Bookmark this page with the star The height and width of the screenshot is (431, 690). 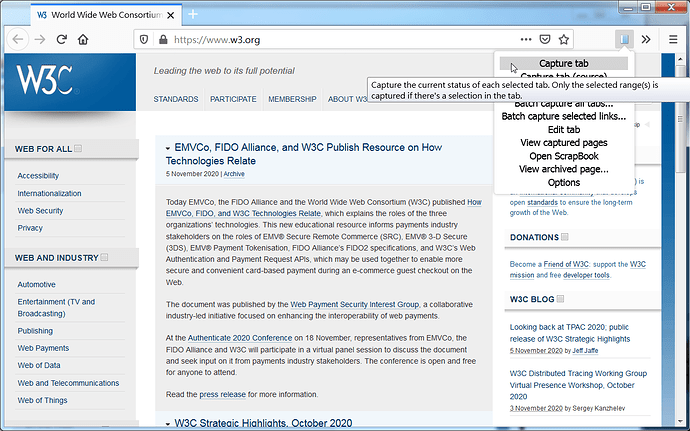pos(564,40)
